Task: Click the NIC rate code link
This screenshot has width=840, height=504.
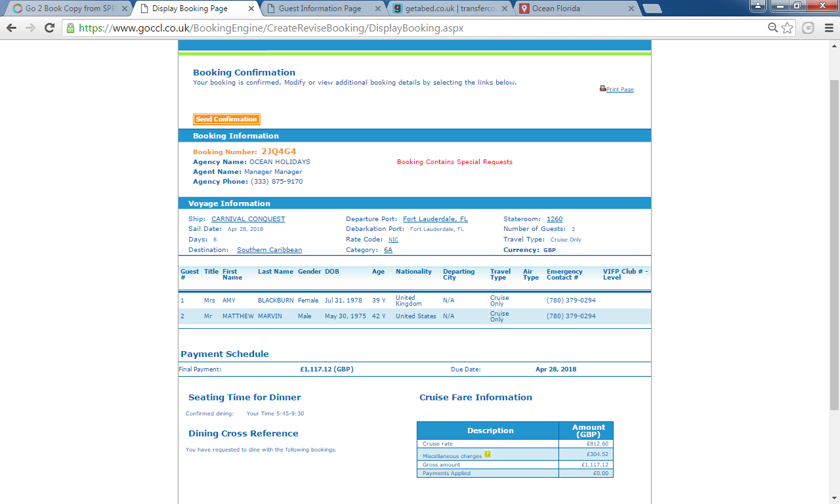Action: 393,240
